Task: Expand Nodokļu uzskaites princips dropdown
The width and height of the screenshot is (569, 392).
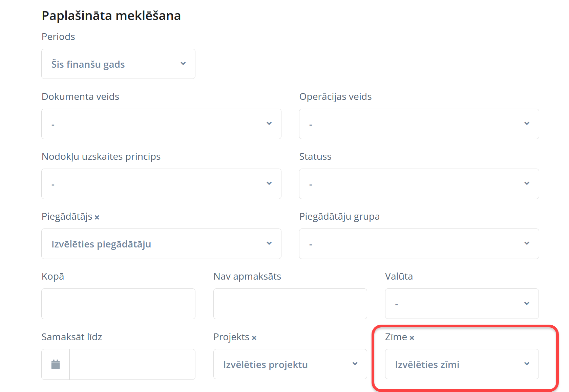Action: coord(161,184)
